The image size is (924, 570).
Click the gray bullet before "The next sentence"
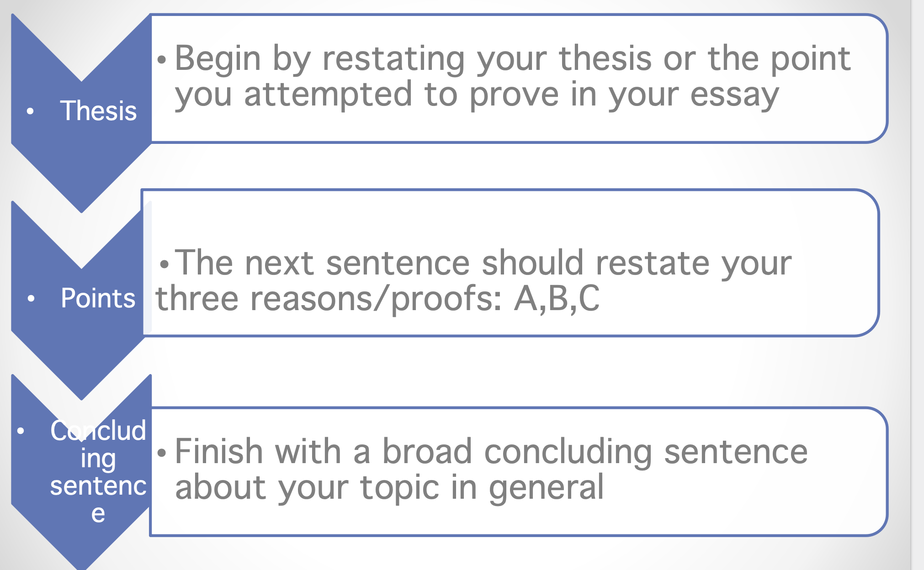click(165, 264)
